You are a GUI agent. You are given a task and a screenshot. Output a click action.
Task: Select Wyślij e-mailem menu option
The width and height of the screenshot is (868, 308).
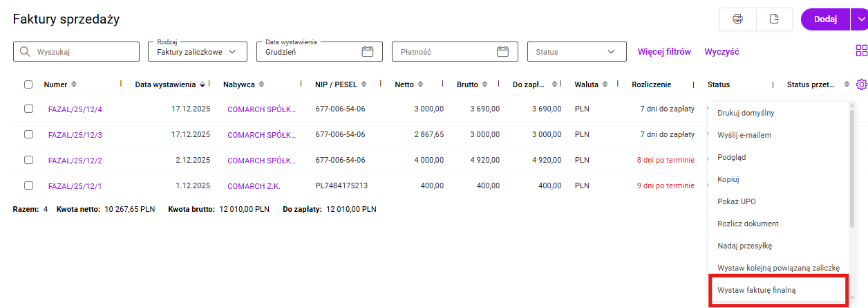(x=744, y=135)
